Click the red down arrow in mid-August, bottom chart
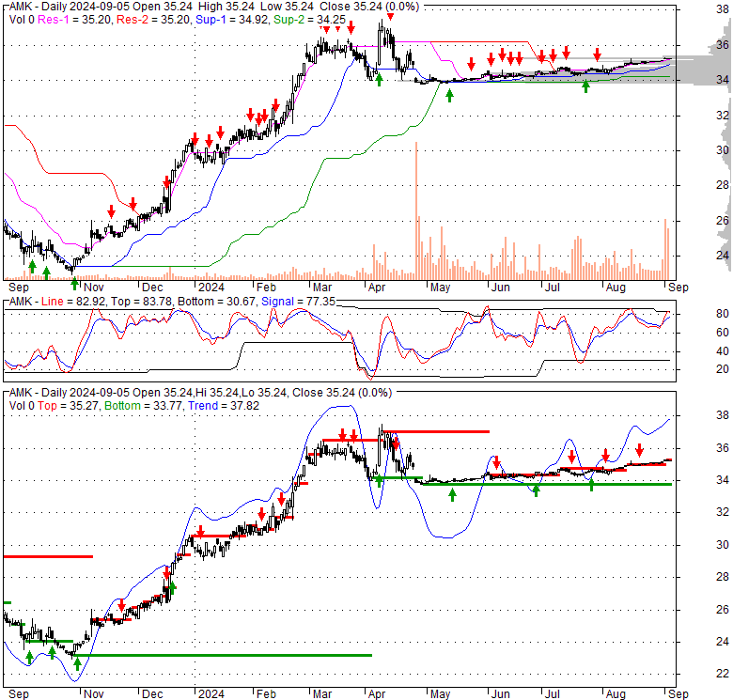733x700 pixels. coord(639,450)
